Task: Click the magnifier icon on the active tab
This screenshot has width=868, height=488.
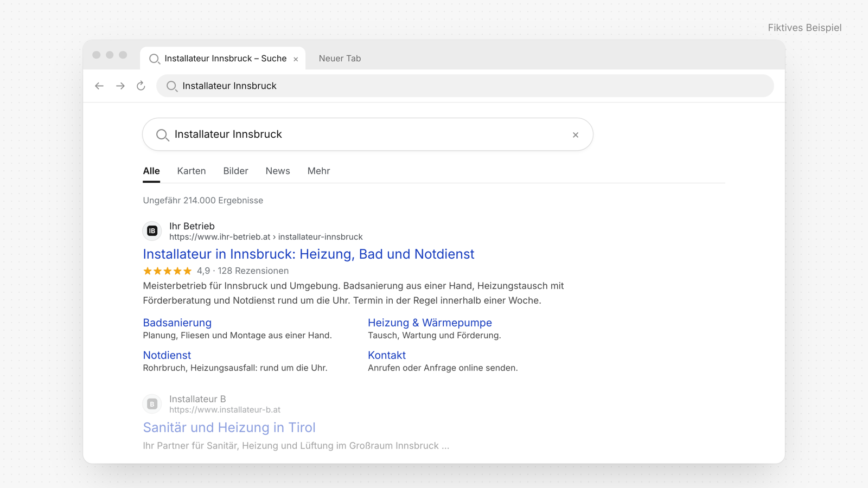Action: (x=155, y=59)
